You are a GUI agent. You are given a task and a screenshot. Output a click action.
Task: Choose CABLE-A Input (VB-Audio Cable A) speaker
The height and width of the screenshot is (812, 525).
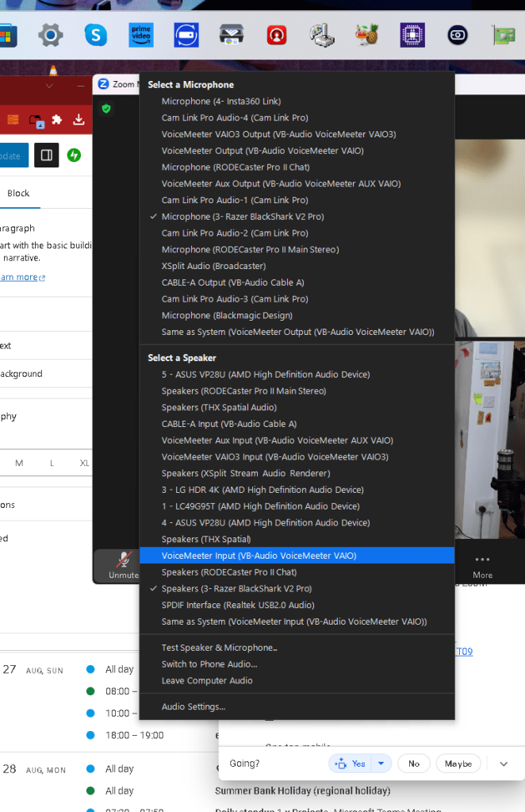coord(297,424)
